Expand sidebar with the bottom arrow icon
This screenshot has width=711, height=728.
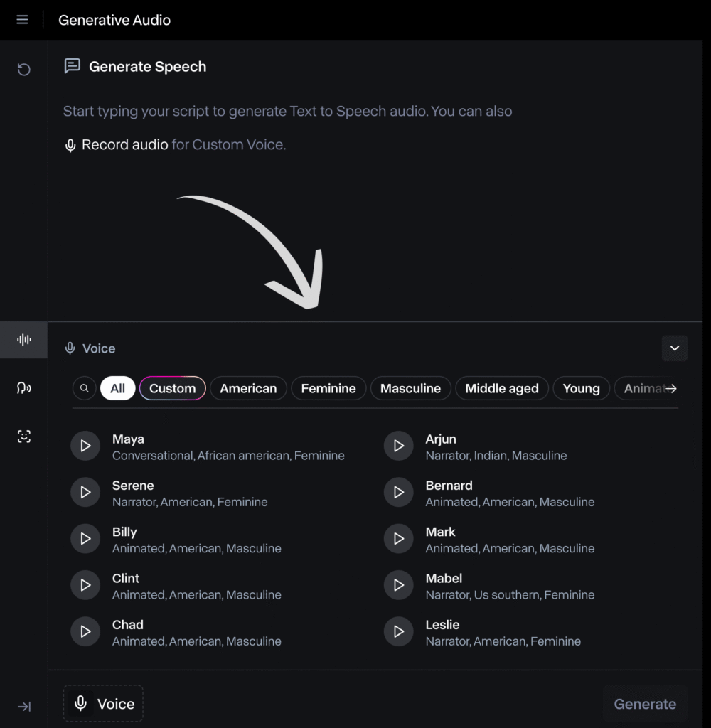pyautogui.click(x=24, y=706)
